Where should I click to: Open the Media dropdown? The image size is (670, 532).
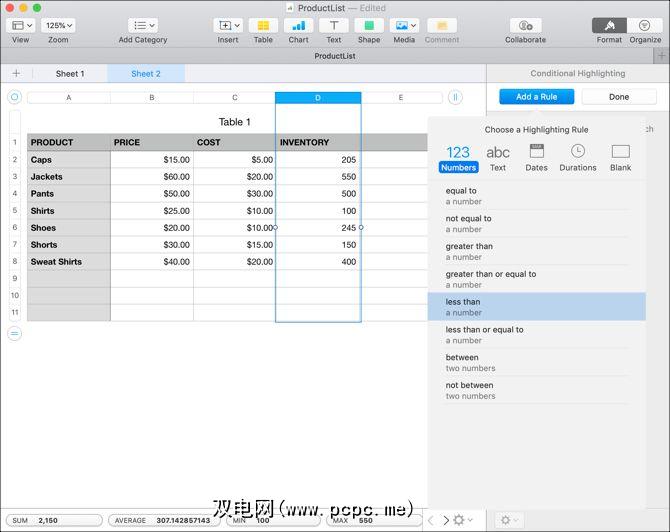click(x=404, y=26)
